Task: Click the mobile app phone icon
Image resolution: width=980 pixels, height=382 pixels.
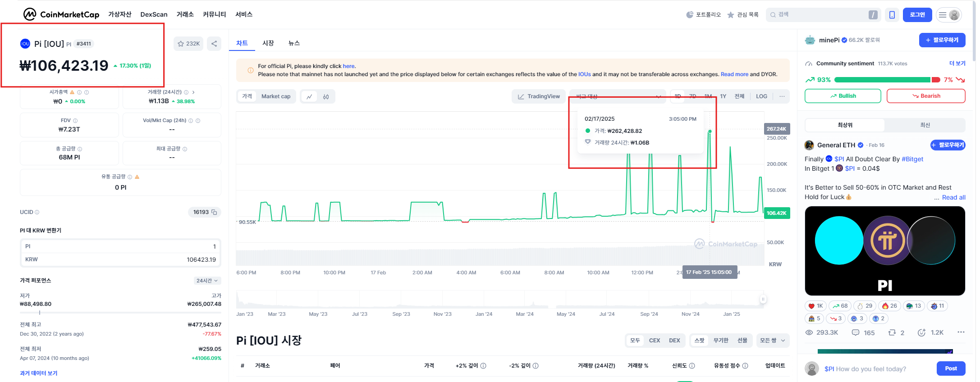Action: [892, 15]
